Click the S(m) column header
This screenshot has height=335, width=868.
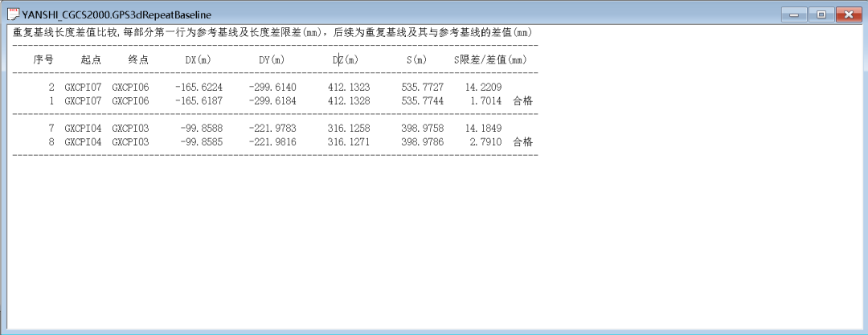417,59
